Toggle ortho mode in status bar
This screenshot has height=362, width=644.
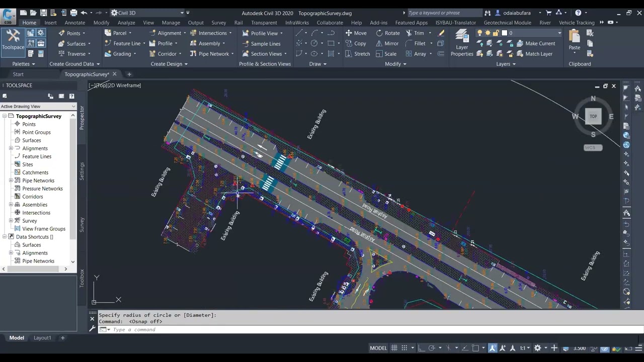(422, 348)
